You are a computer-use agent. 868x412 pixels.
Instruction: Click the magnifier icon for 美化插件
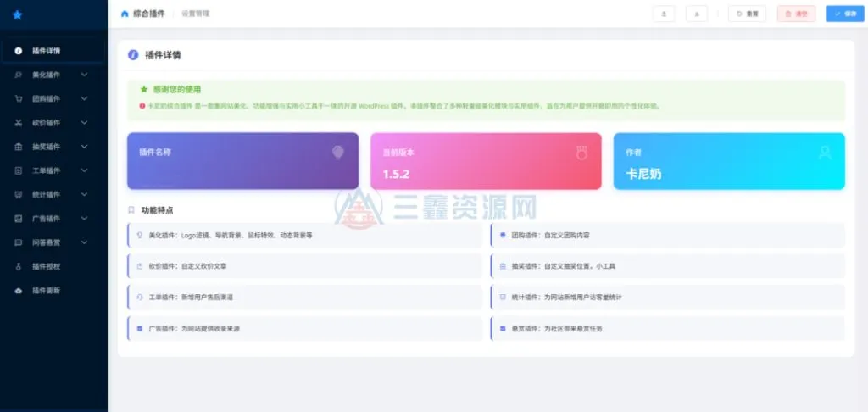19,75
